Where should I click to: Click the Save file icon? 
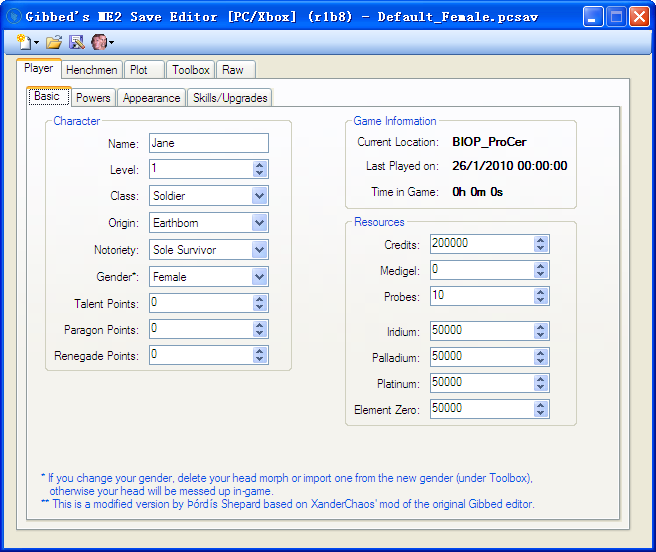pyautogui.click(x=77, y=42)
